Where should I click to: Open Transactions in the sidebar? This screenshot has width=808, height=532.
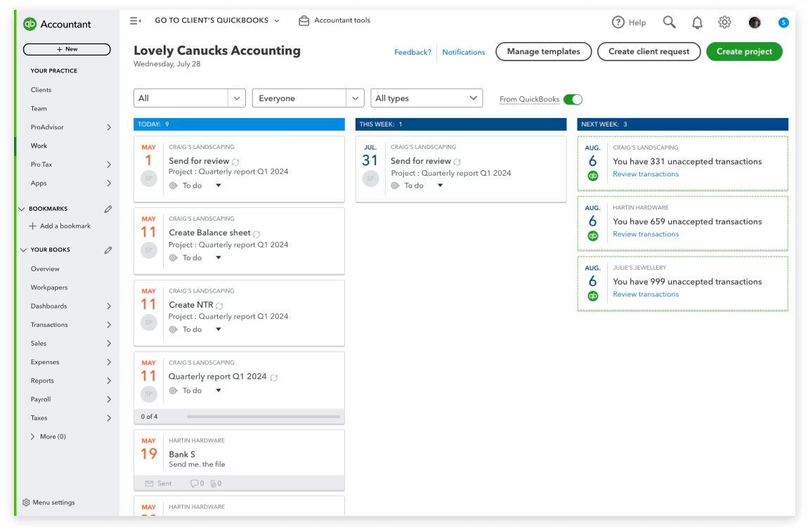49,325
